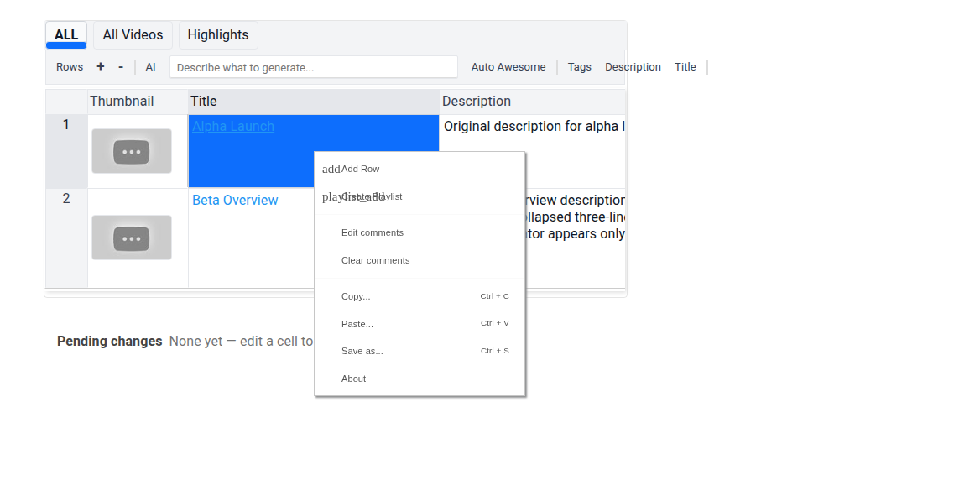Click the Description toolbar button
Viewport: 980px width, 491px height.
coord(633,67)
